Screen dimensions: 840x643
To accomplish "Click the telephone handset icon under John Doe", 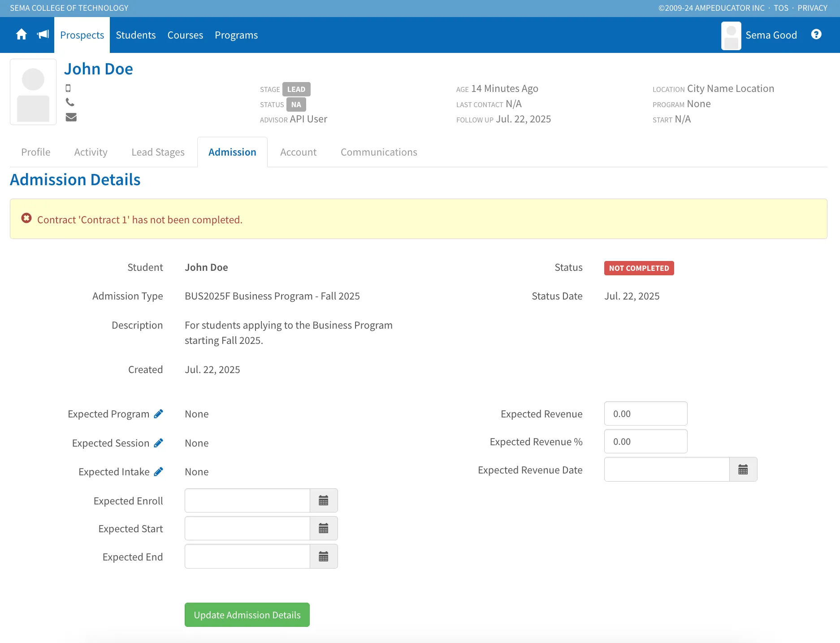I will (x=70, y=102).
